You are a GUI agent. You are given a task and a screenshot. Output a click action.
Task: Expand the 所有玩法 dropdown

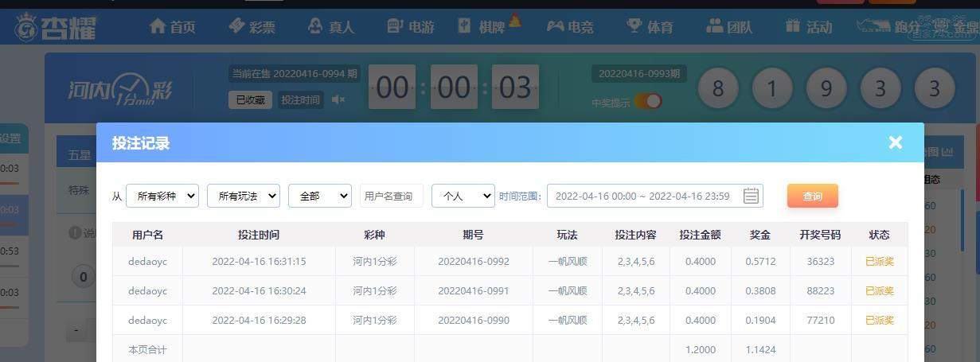(x=244, y=196)
